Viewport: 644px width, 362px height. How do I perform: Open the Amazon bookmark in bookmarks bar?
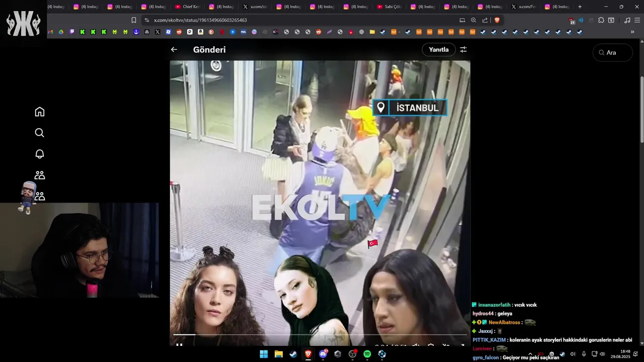pyautogui.click(x=200, y=32)
